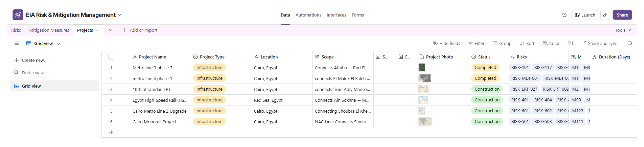Expand the base name dropdown chevron
Screen dimensions: 644x147
[120, 15]
